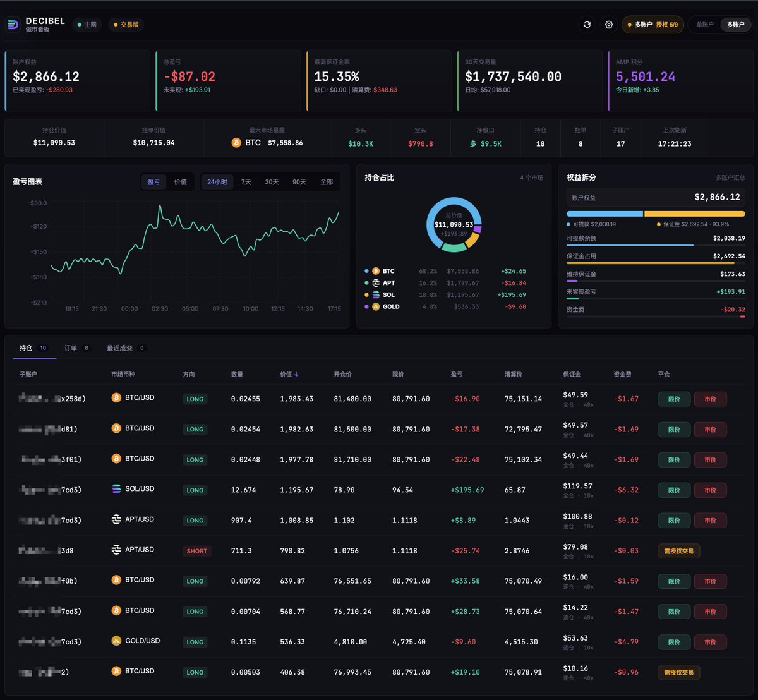Click the blue 可提款 equity bar
This screenshot has height=700, width=758.
click(605, 214)
